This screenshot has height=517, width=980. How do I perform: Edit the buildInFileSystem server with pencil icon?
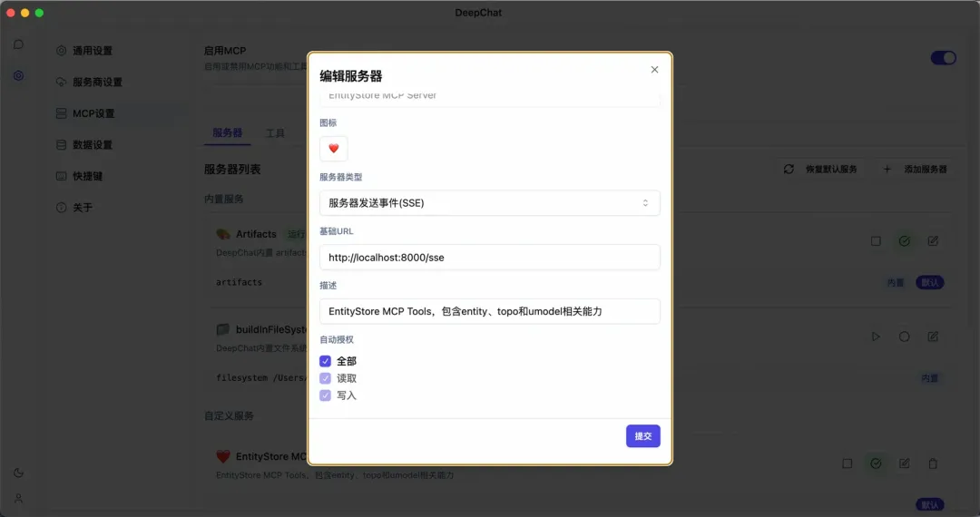[933, 337]
